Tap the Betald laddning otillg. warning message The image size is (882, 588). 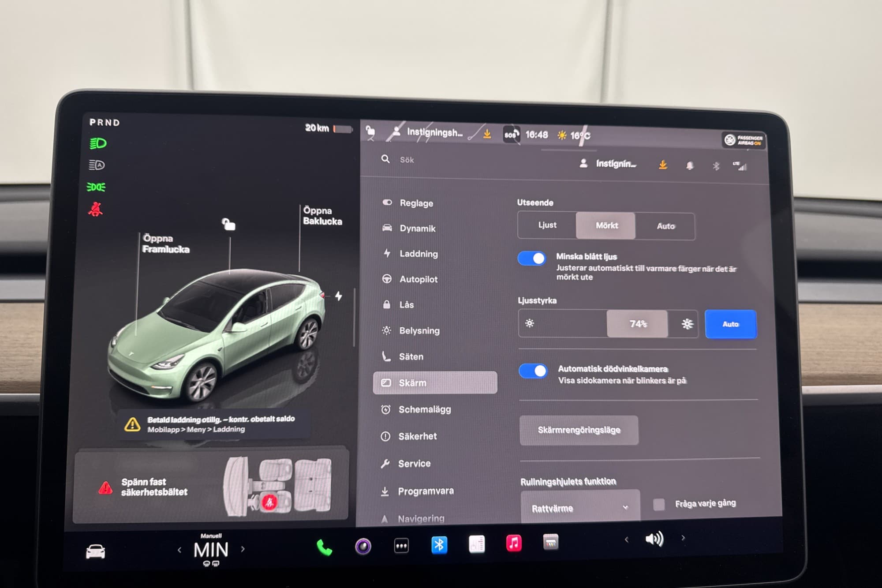(x=214, y=424)
